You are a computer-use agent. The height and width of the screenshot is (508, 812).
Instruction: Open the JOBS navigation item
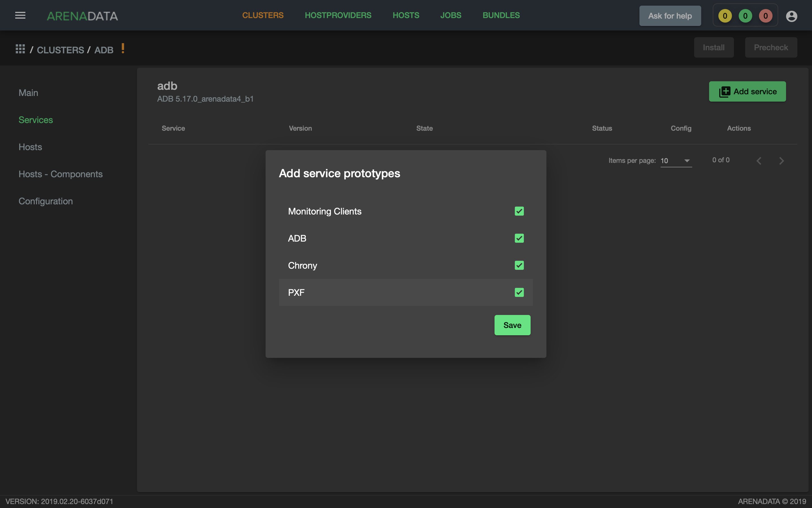click(x=451, y=15)
